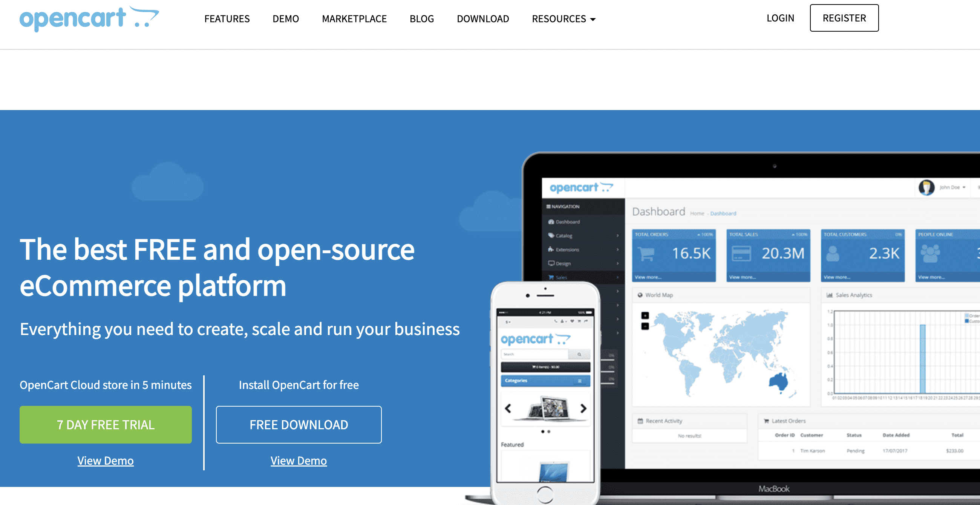This screenshot has width=980, height=505.
Task: Open View Demo under the free trial
Action: pyautogui.click(x=106, y=461)
